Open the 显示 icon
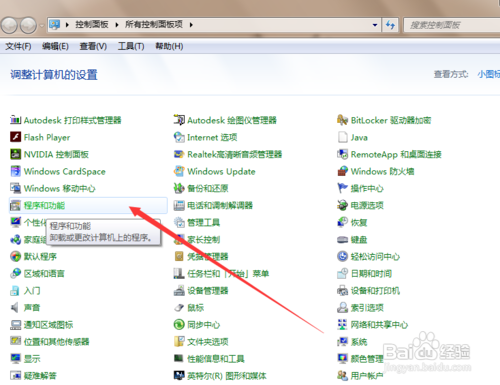This screenshot has width=500, height=385. (x=15, y=358)
